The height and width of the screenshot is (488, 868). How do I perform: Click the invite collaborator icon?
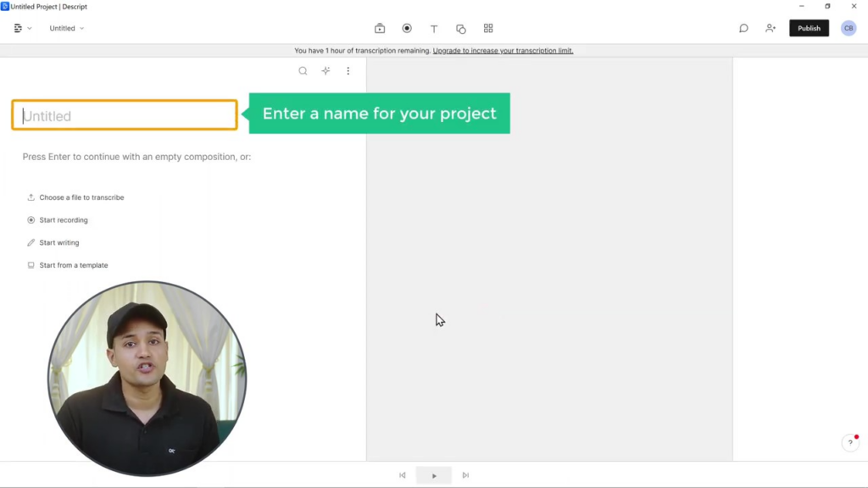[771, 28]
